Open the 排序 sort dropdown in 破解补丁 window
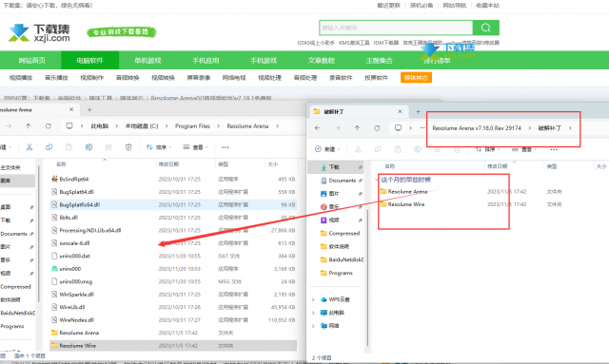The height and width of the screenshot is (364, 609). [487, 149]
